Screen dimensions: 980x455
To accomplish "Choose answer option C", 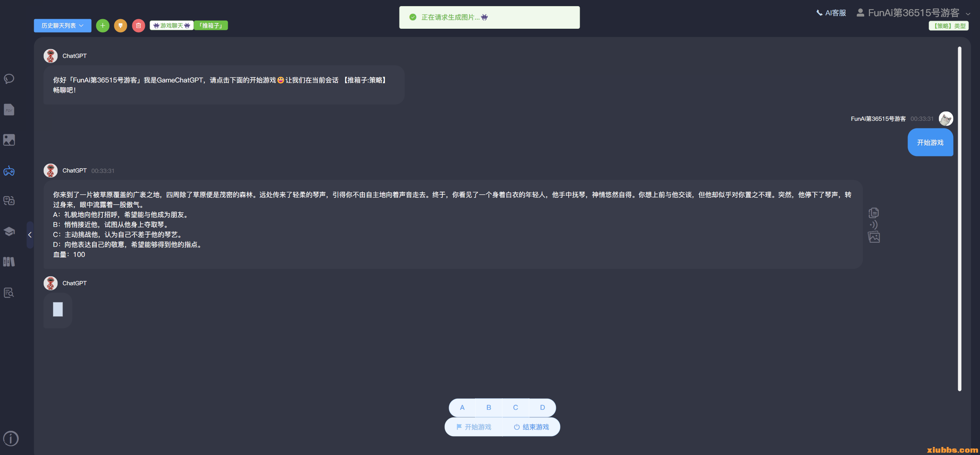I will [x=515, y=407].
